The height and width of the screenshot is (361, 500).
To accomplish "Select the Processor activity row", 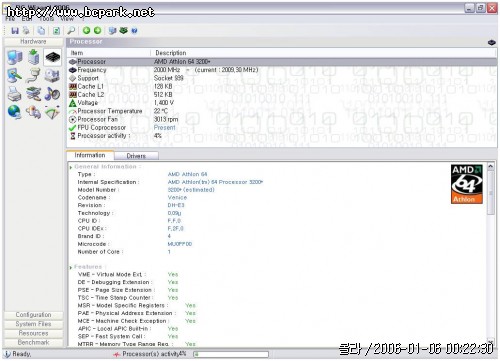I will pos(282,136).
